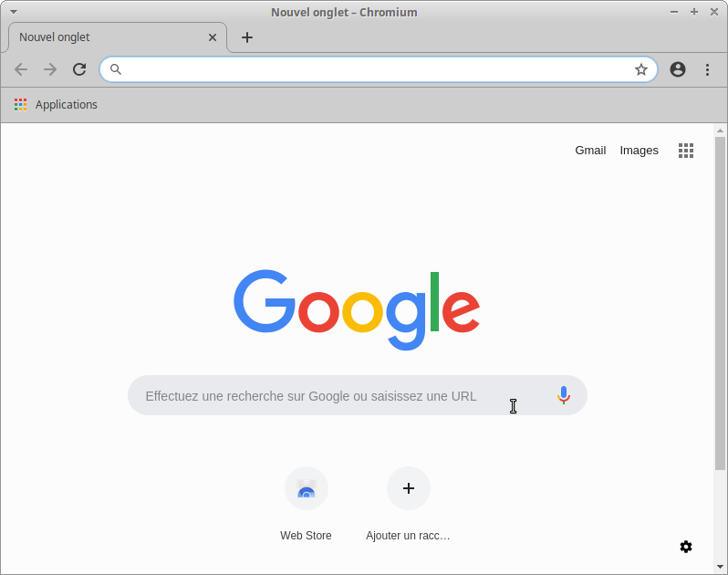The image size is (728, 575).
Task: Focus the Google search box
Action: pos(338,396)
